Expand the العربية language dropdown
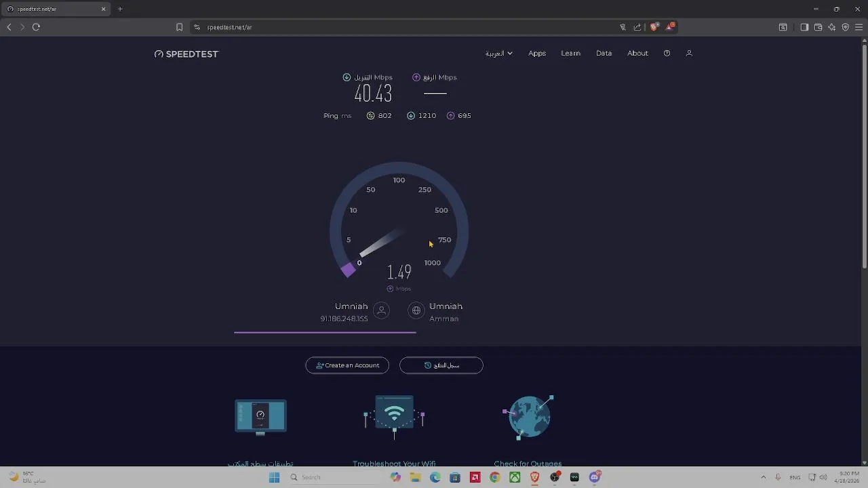 coord(499,53)
